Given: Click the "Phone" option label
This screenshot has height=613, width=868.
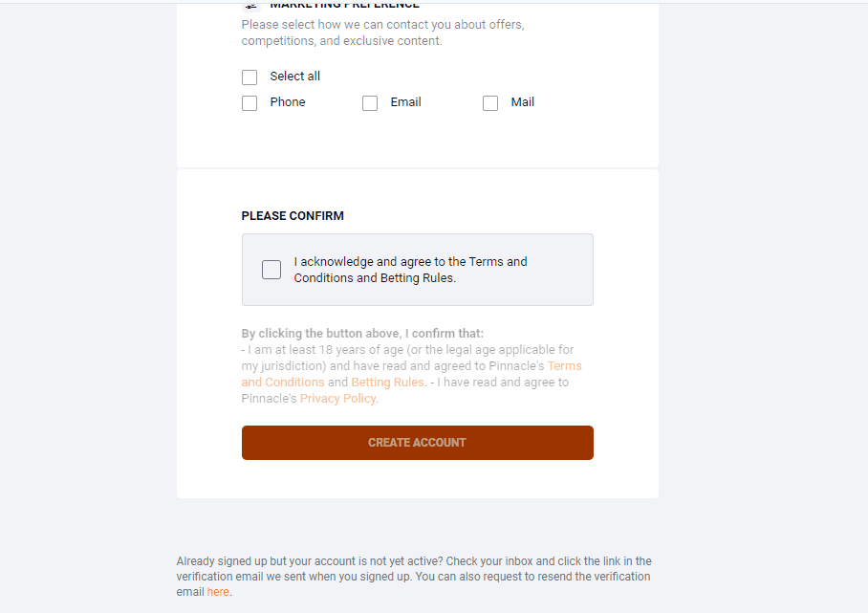Looking at the screenshot, I should pos(287,102).
